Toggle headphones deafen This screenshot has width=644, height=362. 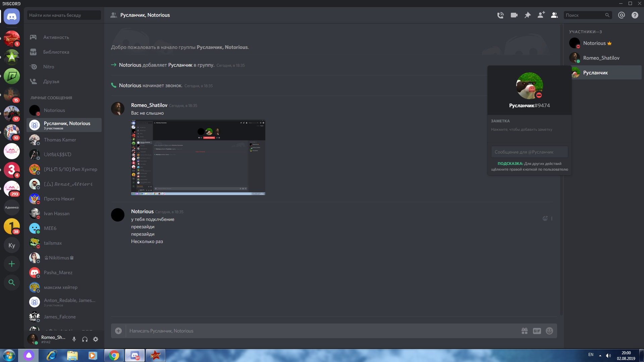[85, 339]
